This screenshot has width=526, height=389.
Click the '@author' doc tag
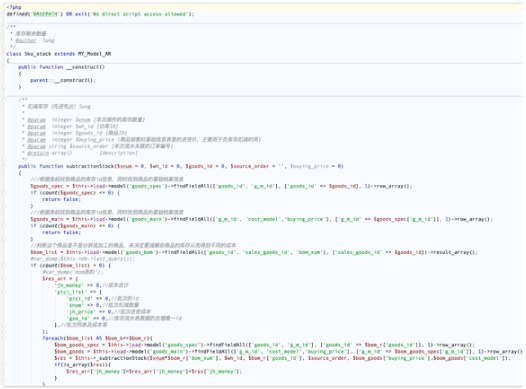26,41
